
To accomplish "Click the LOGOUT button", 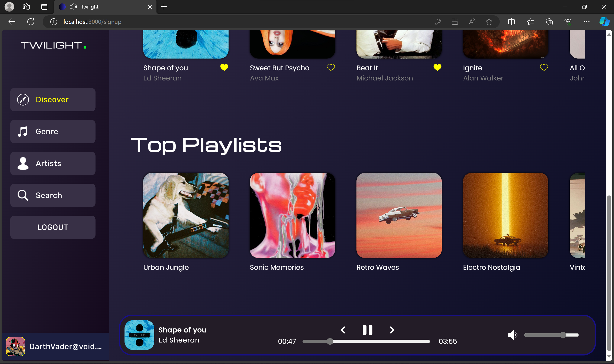I will [53, 227].
